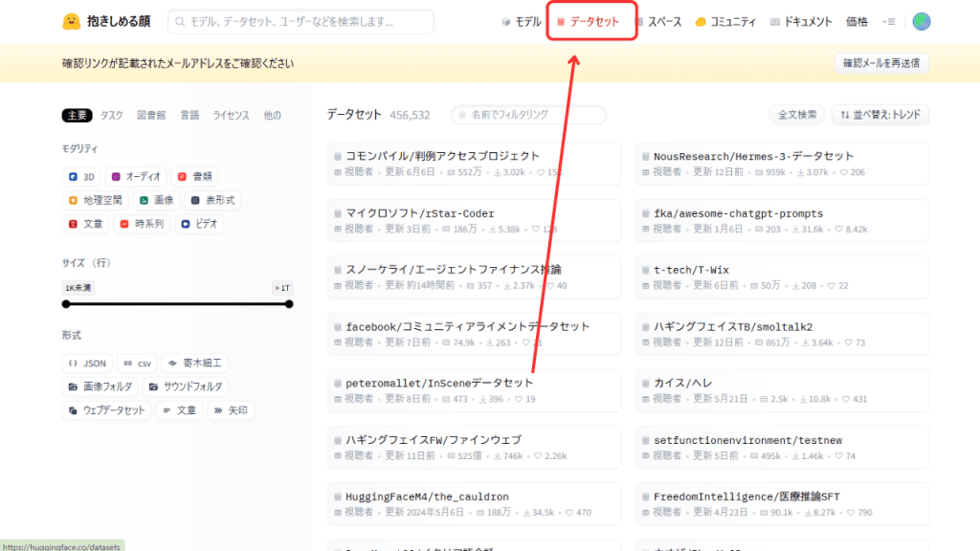Image resolution: width=980 pixels, height=551 pixels.
Task: Select the 書類 modality filter
Action: click(x=195, y=177)
